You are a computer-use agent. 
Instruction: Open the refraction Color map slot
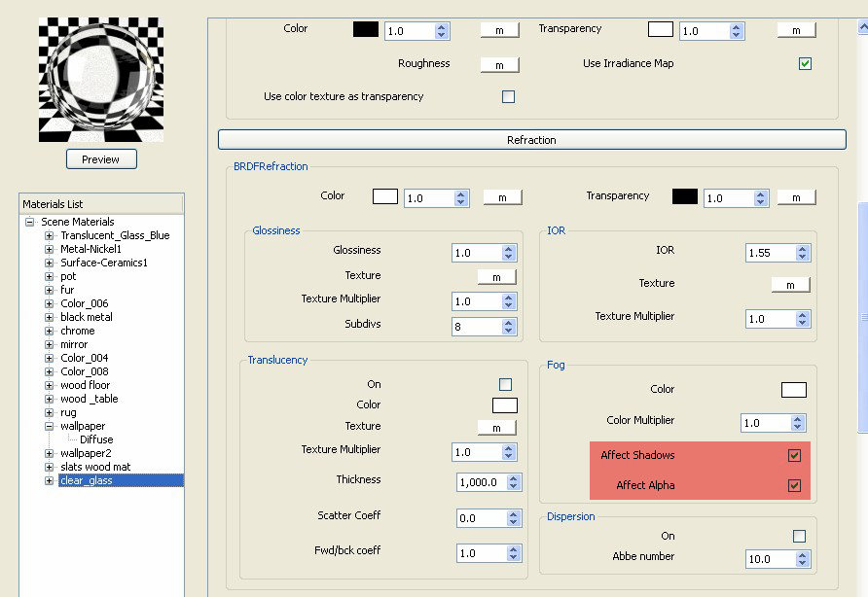(502, 196)
